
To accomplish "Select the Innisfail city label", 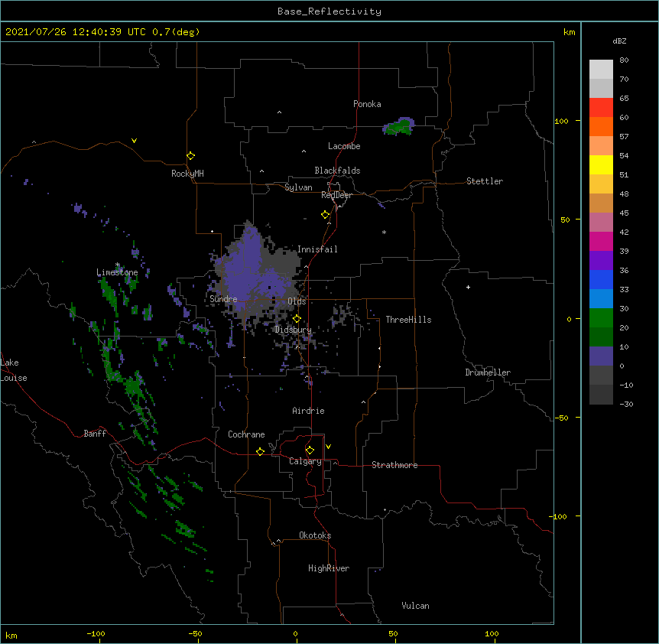I will pos(317,249).
